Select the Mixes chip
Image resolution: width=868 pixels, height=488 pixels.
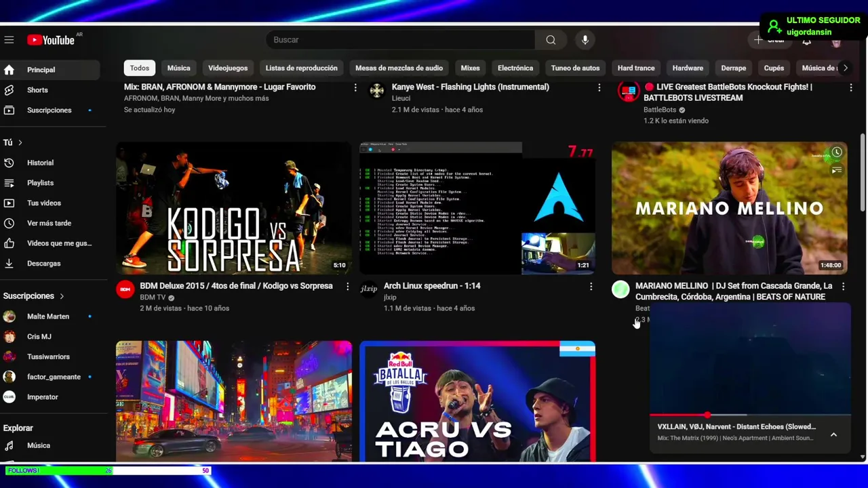point(470,68)
